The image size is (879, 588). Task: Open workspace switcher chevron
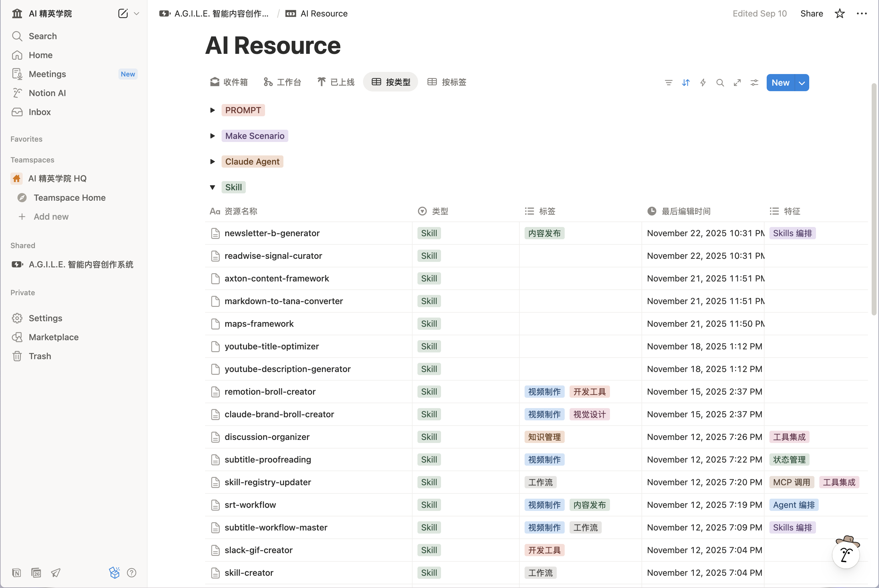coord(137,13)
